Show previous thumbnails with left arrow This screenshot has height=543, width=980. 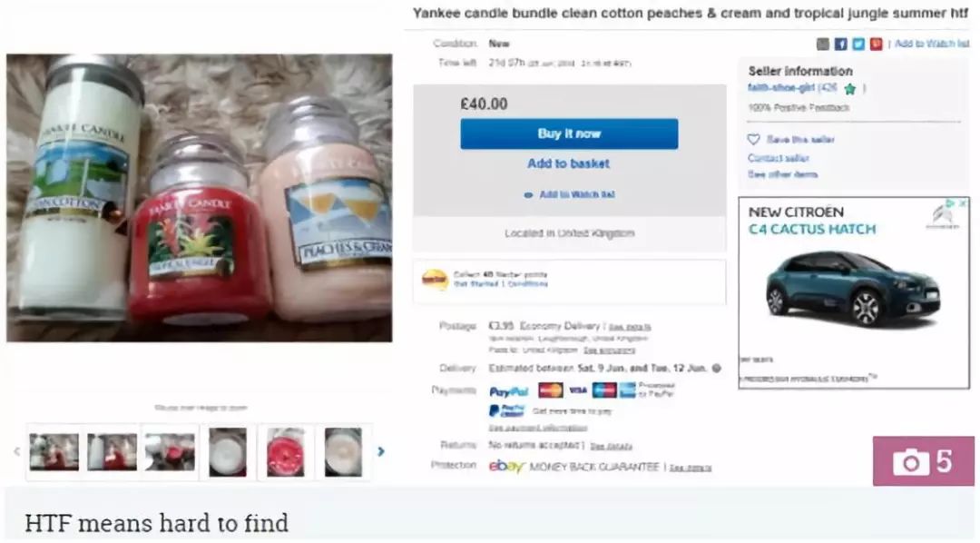pos(17,451)
